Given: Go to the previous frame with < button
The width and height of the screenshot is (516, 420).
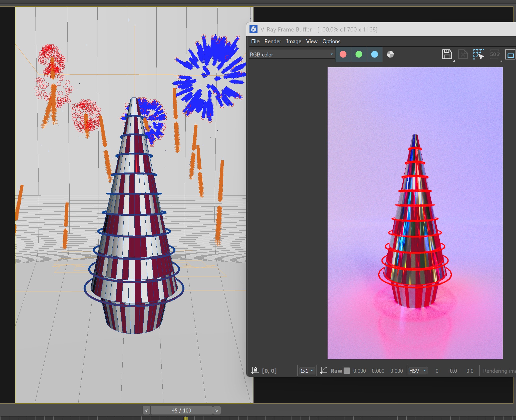Looking at the screenshot, I should point(146,410).
